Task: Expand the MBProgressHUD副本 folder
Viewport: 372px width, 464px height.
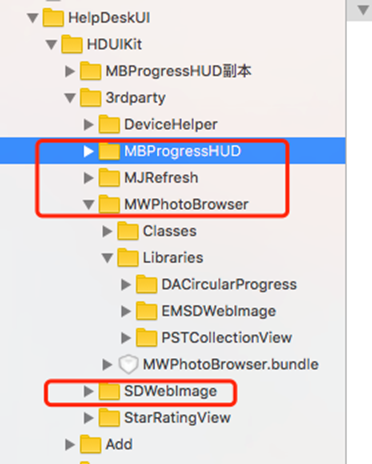Action: coord(70,71)
